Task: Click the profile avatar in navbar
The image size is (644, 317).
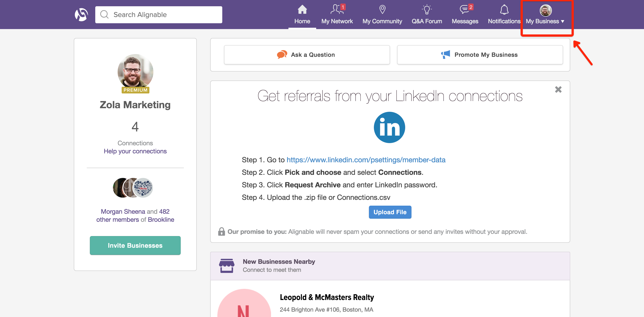Action: click(546, 10)
